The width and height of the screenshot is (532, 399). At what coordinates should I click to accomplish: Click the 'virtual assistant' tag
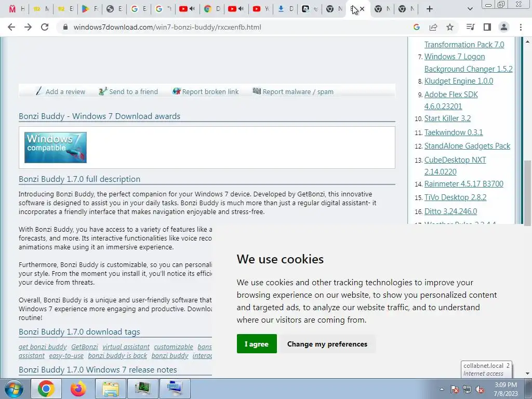(x=126, y=347)
